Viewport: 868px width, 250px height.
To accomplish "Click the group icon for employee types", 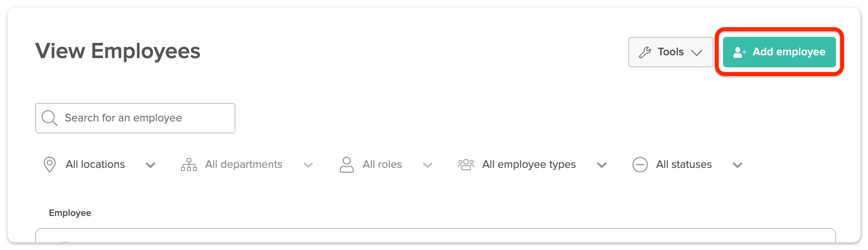I will click(466, 164).
